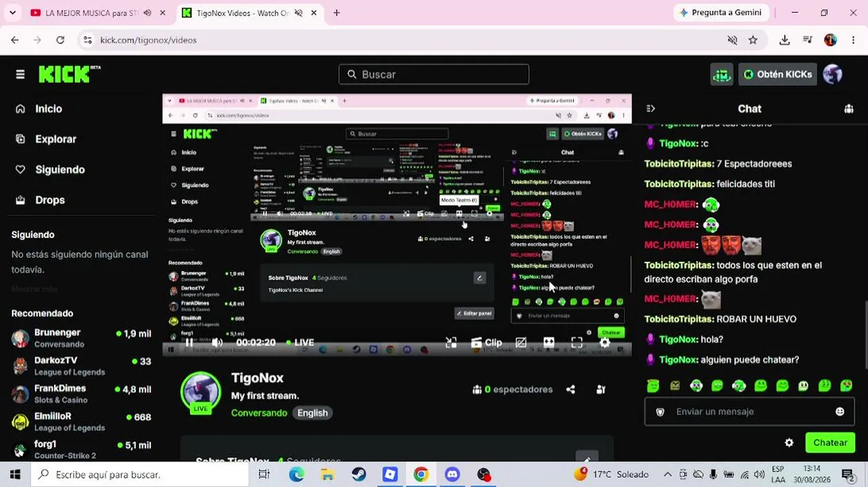Open the Kick store green icon in header
This screenshot has height=487, width=868.
click(x=722, y=74)
